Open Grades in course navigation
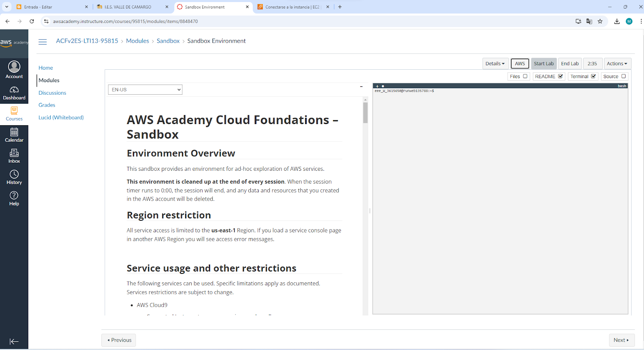 pos(47,105)
